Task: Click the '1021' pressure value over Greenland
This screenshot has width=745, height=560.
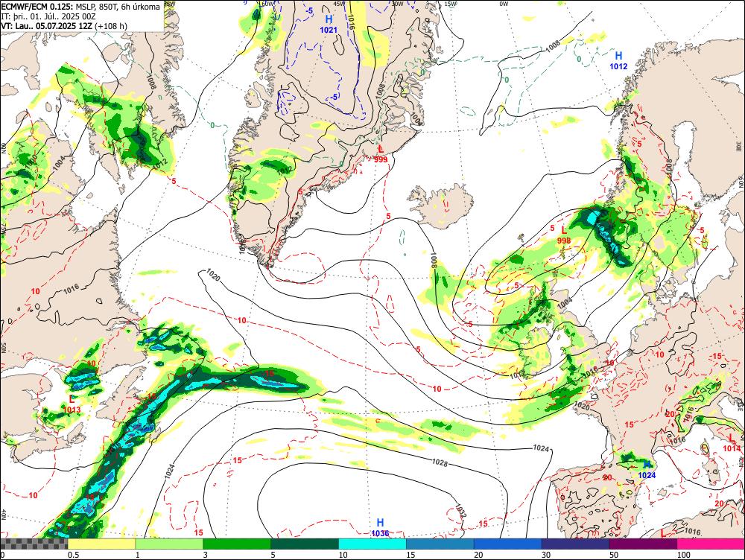Action: [x=329, y=30]
